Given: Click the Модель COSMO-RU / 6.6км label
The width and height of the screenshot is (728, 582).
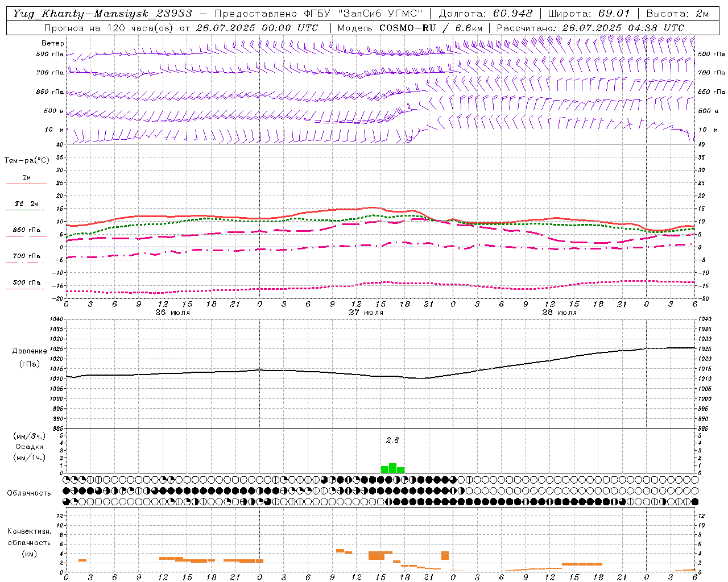Looking at the screenshot, I should pos(409,28).
